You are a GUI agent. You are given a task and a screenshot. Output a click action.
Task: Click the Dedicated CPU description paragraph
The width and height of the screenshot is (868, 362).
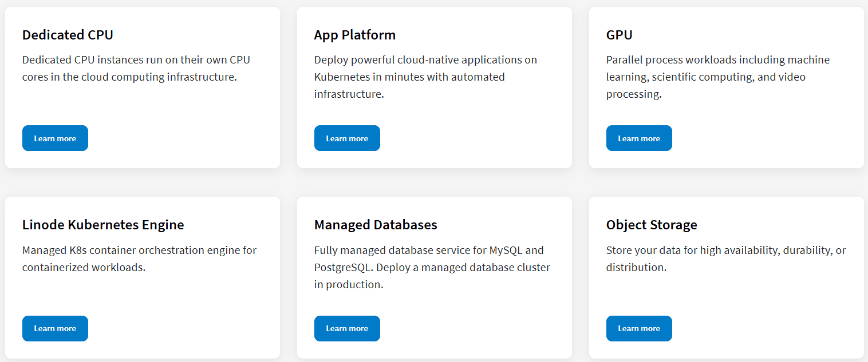pos(136,68)
